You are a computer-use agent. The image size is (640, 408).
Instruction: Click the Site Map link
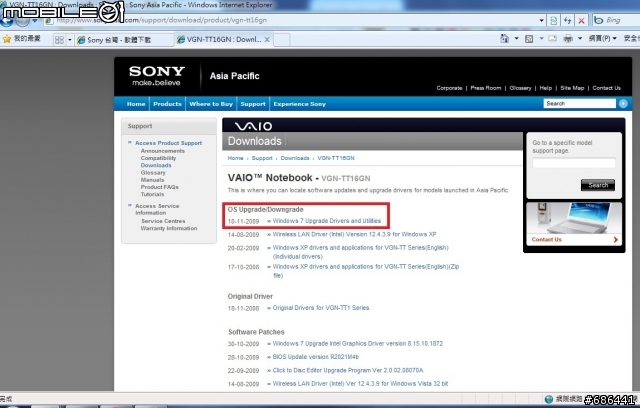(x=572, y=88)
